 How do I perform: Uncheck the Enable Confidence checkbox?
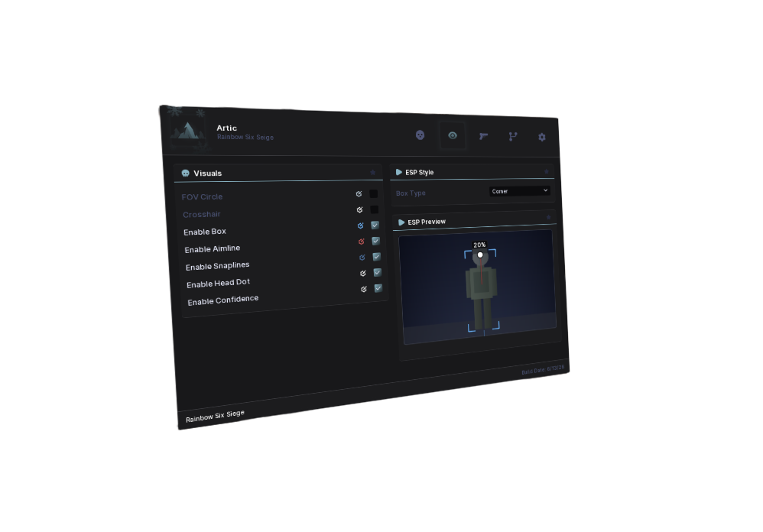pyautogui.click(x=378, y=288)
